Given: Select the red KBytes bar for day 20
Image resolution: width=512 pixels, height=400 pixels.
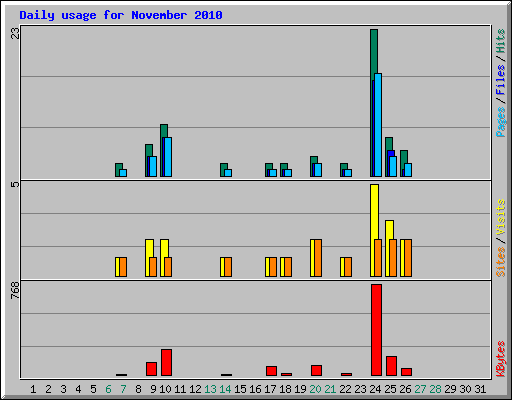Looking at the screenshot, I should tap(316, 370).
